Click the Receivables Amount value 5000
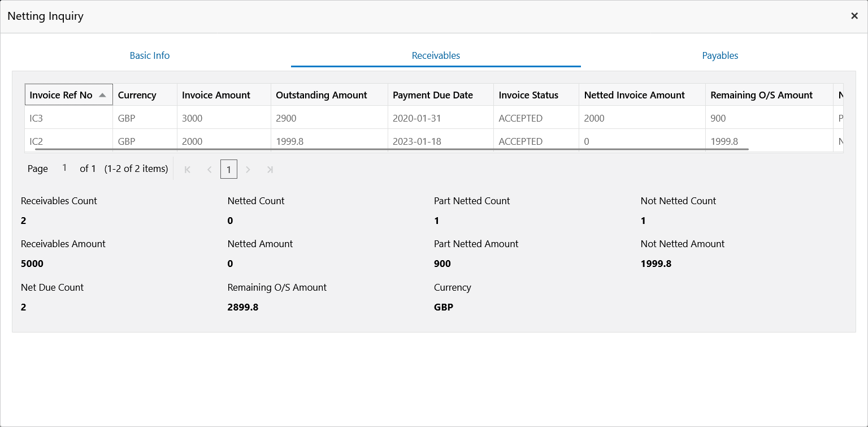The image size is (868, 427). [x=32, y=264]
